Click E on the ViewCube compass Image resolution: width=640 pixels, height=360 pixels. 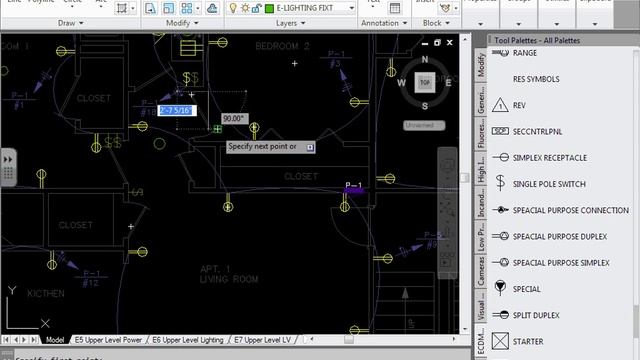click(448, 83)
